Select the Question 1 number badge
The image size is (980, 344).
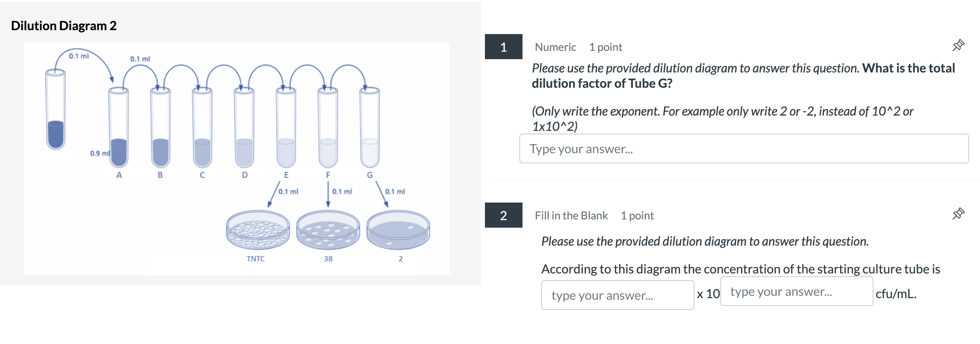(504, 47)
